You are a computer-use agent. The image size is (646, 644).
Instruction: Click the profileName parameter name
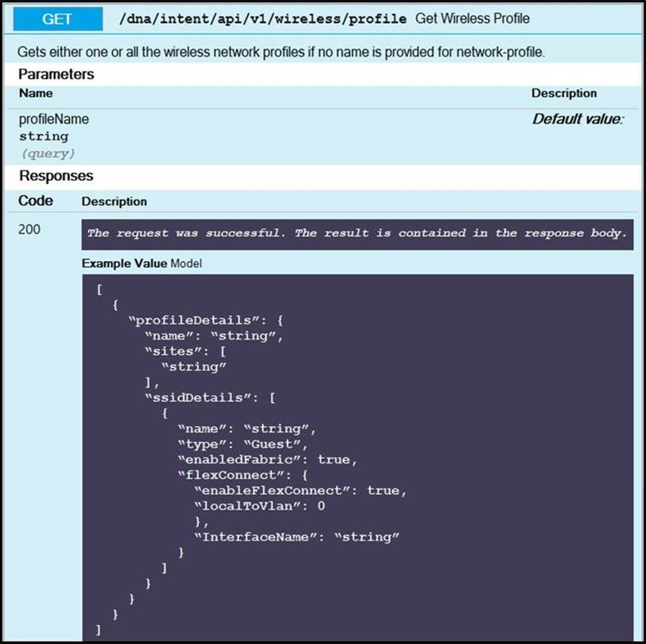[x=54, y=119]
